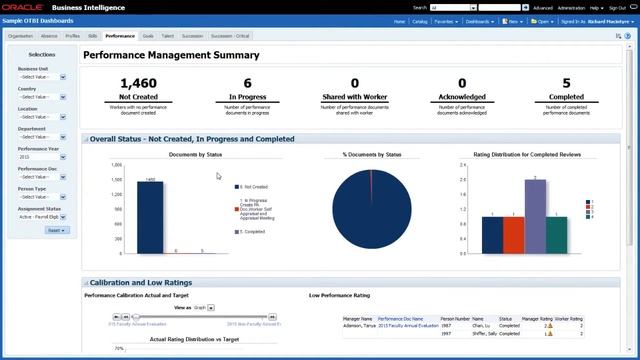Click the Catalog link

click(x=420, y=22)
